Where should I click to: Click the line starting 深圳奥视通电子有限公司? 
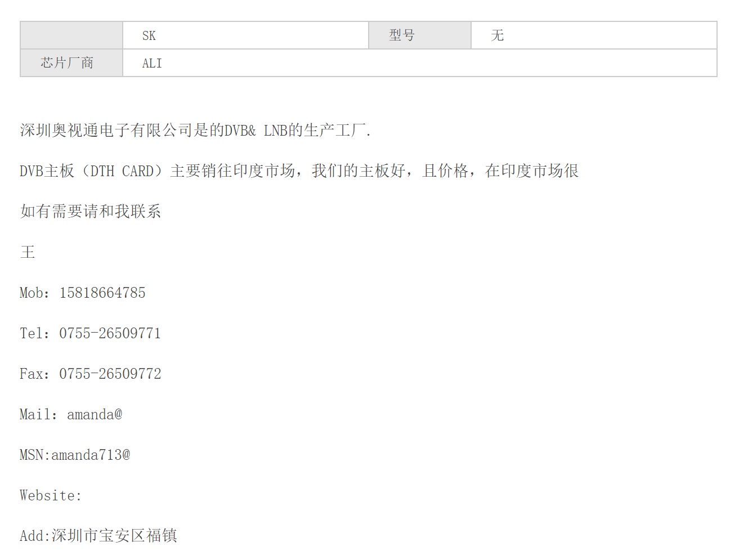(x=195, y=131)
